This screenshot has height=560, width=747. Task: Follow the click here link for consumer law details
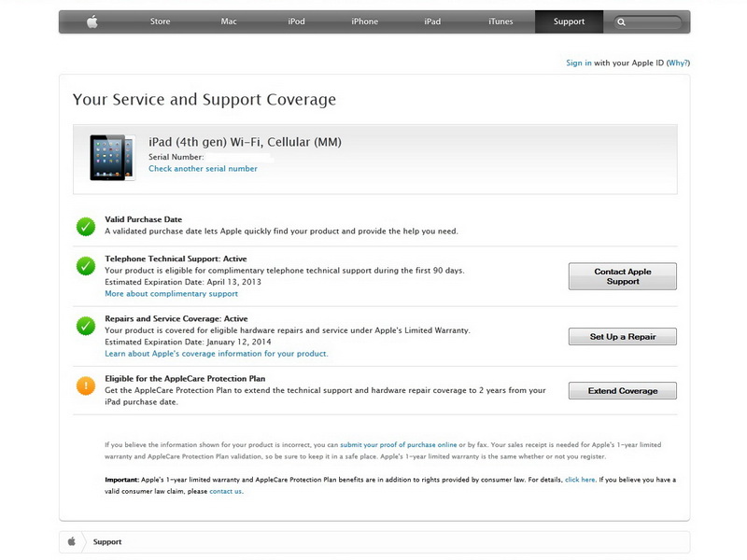coord(580,480)
